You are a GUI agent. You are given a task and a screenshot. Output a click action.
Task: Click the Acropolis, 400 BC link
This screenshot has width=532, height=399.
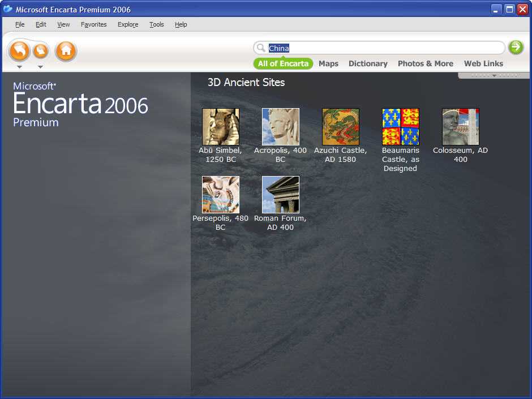point(281,155)
